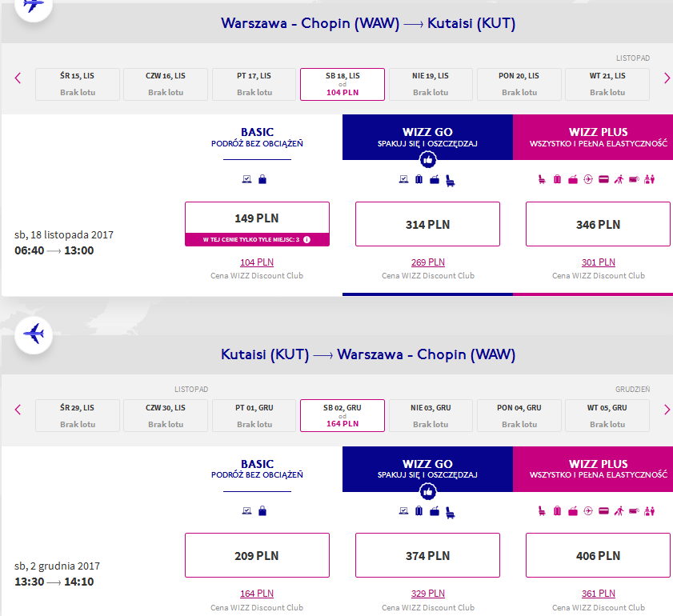
Task: Open 329 PLN Discount Club price link
Action: click(428, 594)
